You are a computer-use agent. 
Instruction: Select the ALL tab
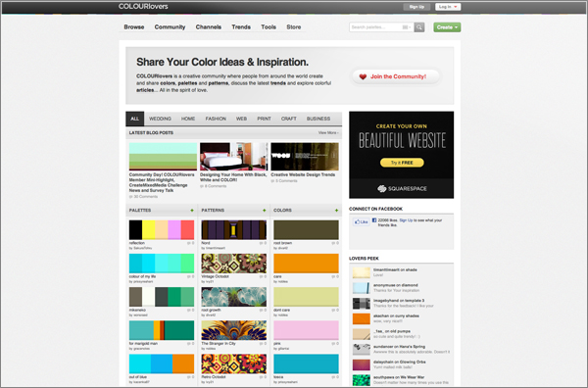(x=134, y=119)
